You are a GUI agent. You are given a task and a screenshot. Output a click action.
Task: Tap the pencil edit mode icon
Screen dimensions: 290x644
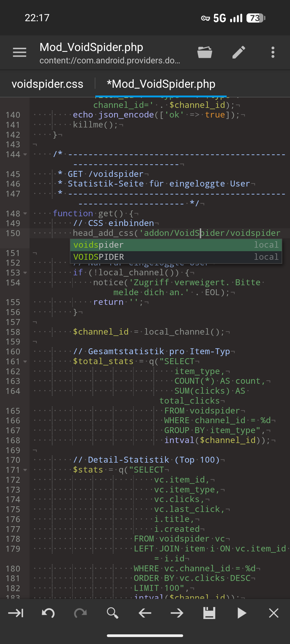pyautogui.click(x=239, y=52)
